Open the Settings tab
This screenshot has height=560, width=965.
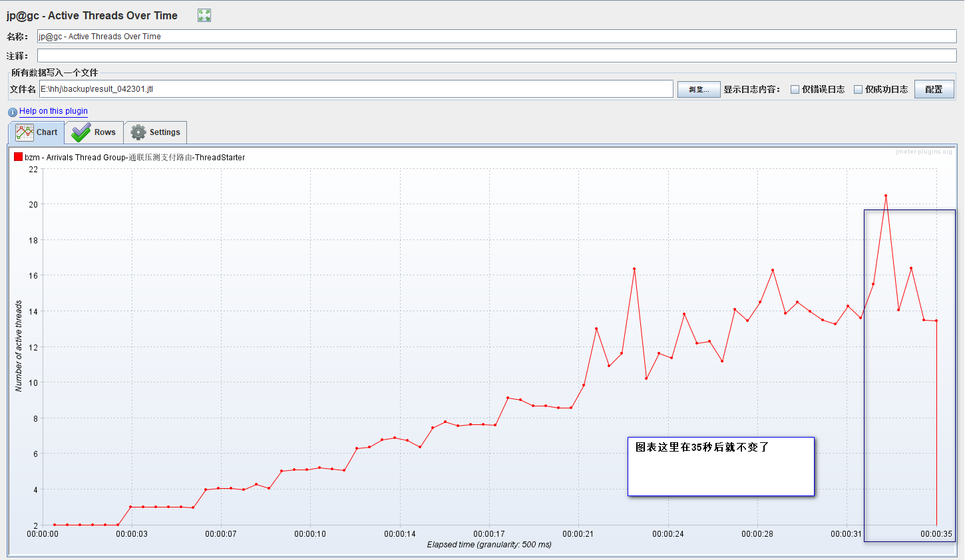pos(156,132)
